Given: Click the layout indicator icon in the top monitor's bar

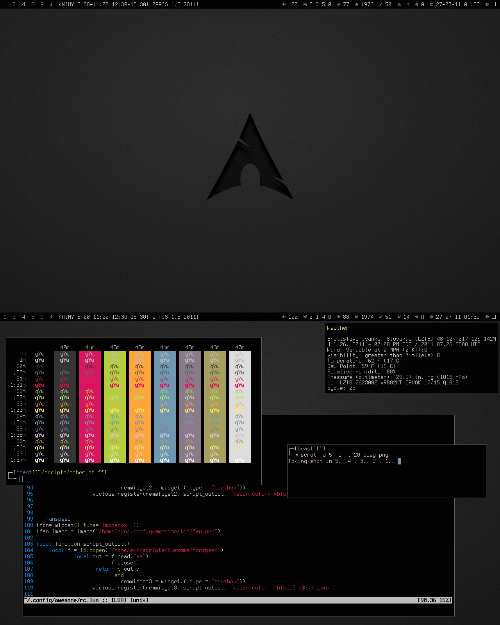Looking at the screenshot, I should click(495, 4).
